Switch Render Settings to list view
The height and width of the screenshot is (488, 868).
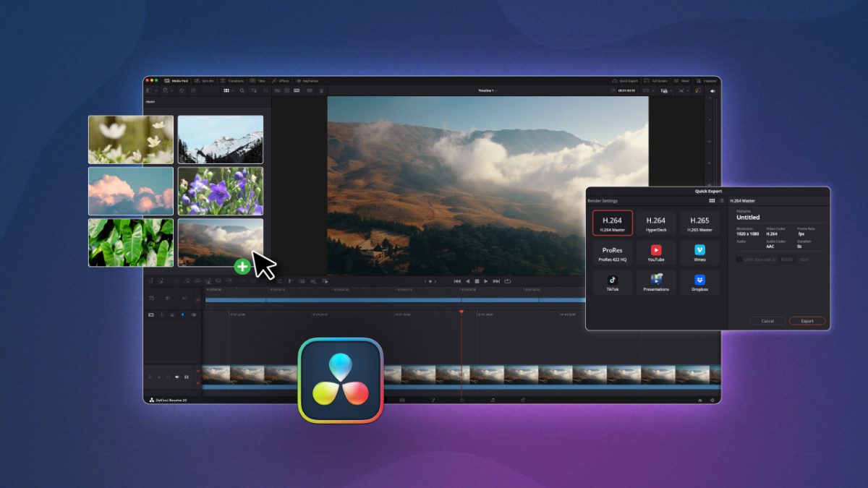[722, 200]
